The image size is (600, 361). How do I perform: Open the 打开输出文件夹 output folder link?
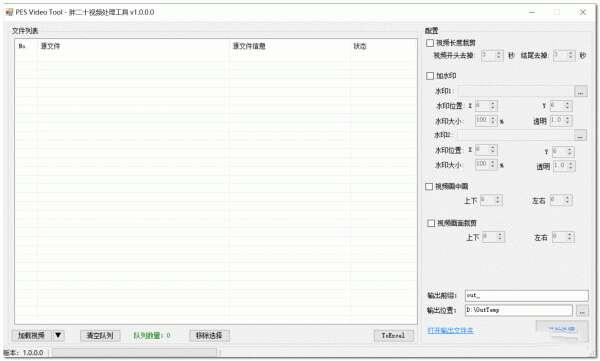(450, 330)
